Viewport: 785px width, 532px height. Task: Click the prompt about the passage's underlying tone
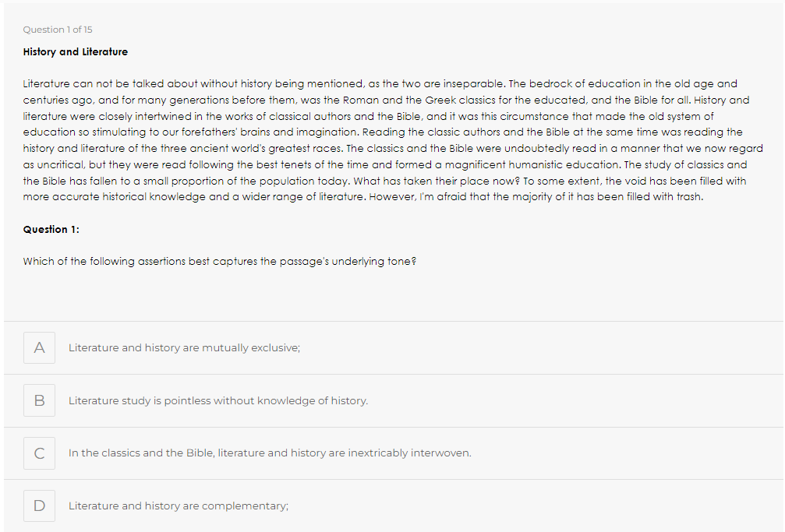(219, 262)
